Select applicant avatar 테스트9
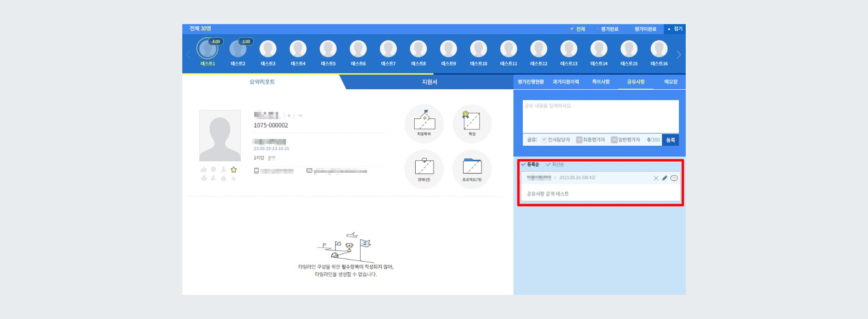The height and width of the screenshot is (319, 868). [x=448, y=49]
